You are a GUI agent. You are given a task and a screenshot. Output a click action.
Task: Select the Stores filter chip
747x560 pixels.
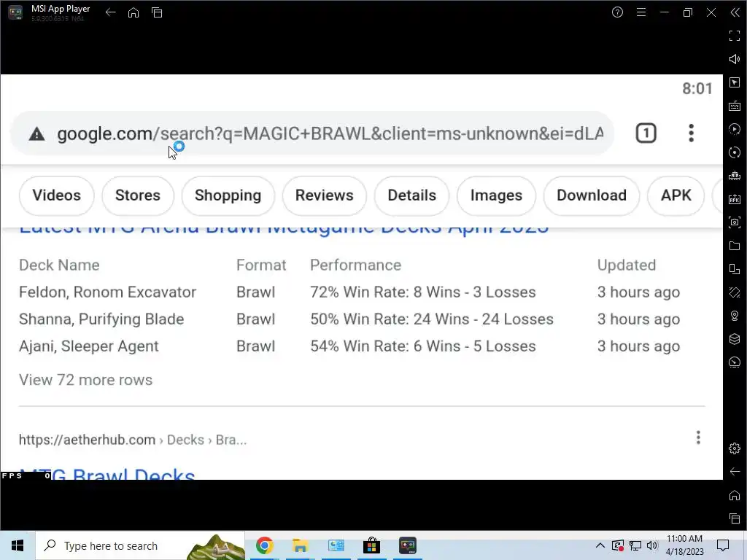tap(138, 195)
